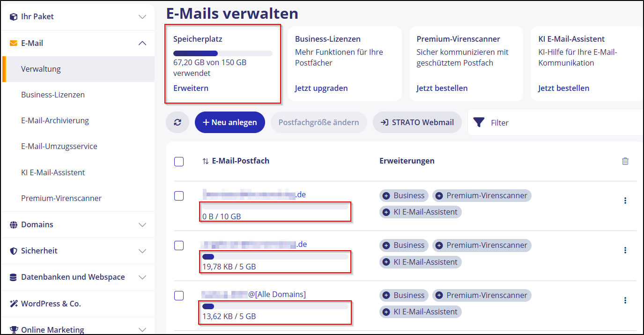Click the Neu anlegen button
Viewport: 644px width, 335px height.
click(229, 122)
